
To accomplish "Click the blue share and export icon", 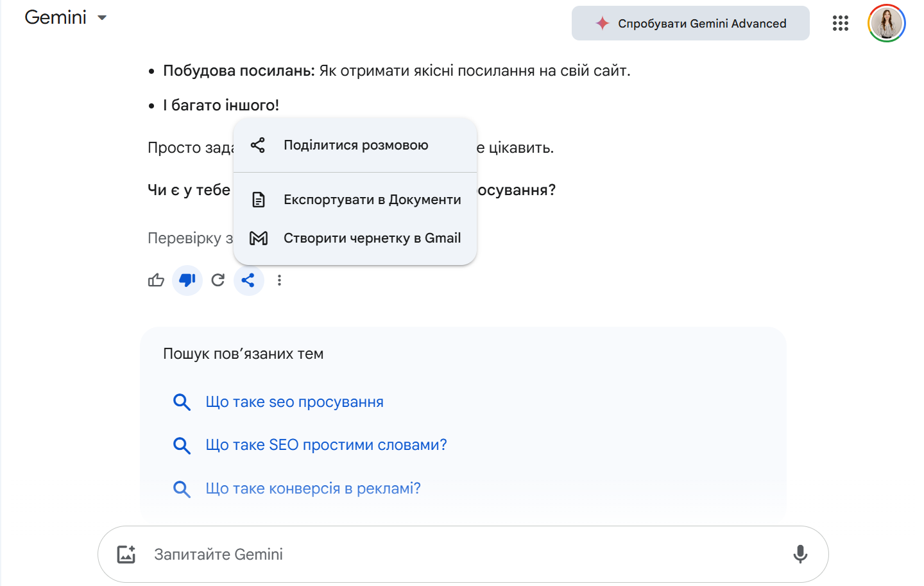I will pos(249,280).
